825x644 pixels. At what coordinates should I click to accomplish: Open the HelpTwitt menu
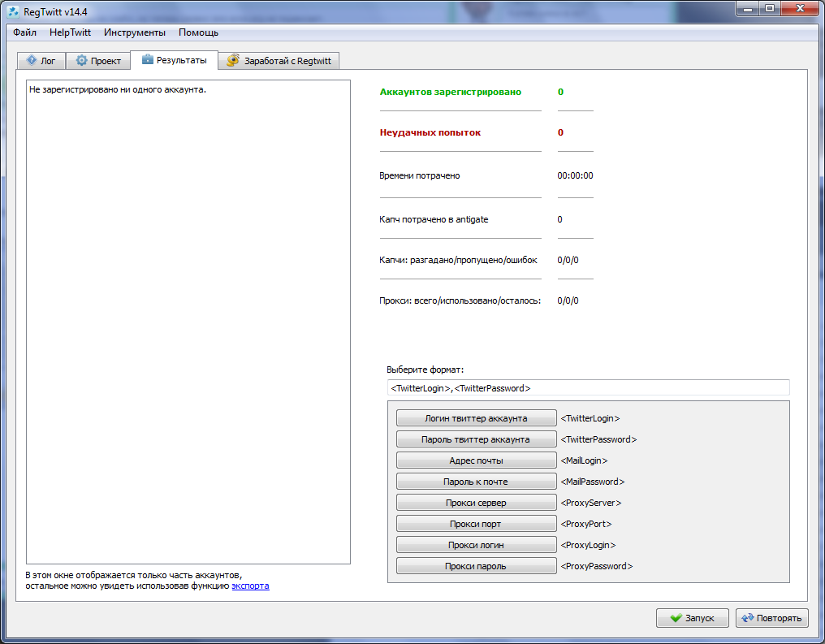point(70,32)
